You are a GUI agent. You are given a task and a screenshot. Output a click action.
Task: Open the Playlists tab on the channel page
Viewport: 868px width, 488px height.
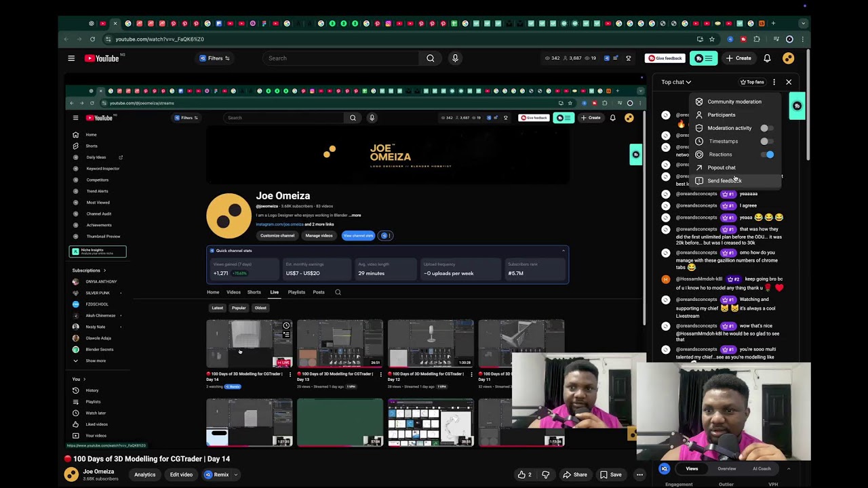tap(296, 292)
